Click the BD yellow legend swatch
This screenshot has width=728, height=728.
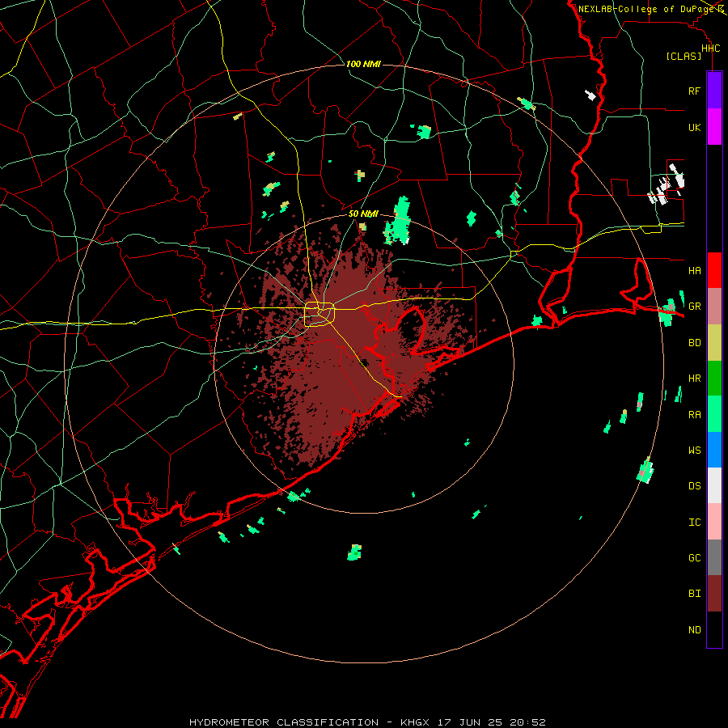[714, 343]
